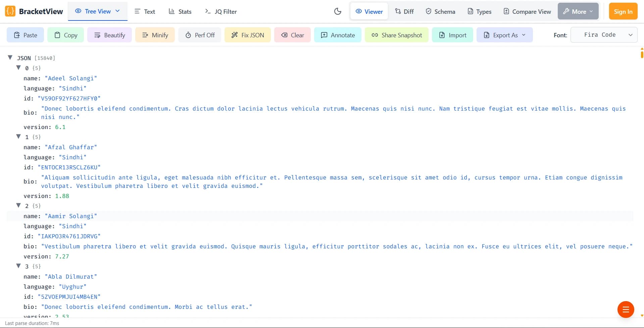Select bio starting "Vestibulum pharetra libero"
The height and width of the screenshot is (328, 644).
pyautogui.click(x=337, y=246)
